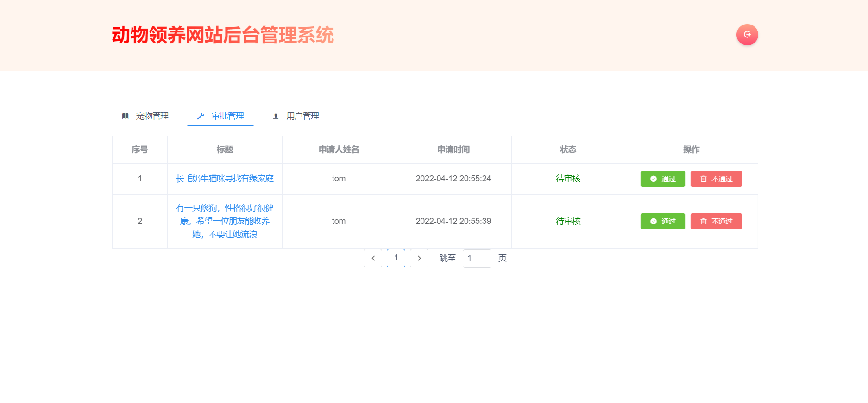Screen dimensions: 868x403
Task: Reject row 1 with red 不通过 button
Action: (716, 179)
